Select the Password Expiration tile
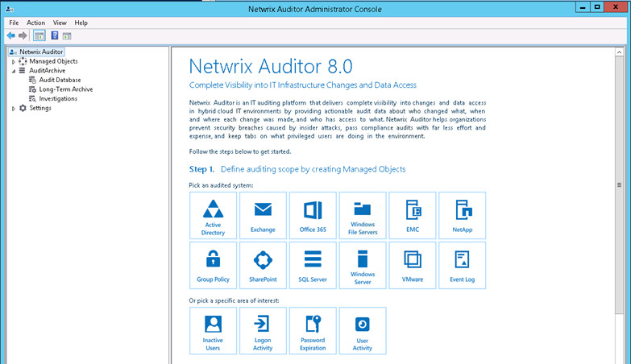 click(x=313, y=331)
